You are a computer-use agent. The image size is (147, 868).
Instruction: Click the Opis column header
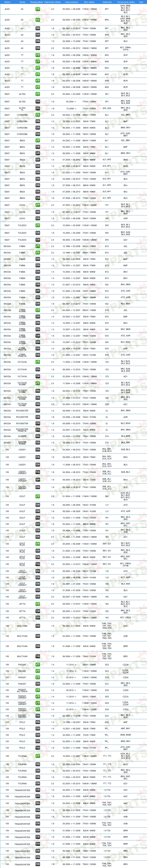tap(141, 2)
